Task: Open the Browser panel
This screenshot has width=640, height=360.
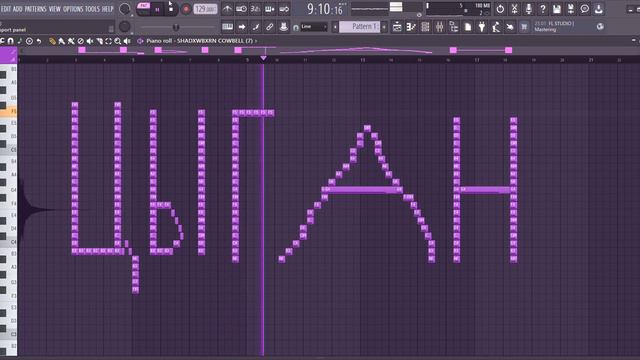Action: (454, 27)
